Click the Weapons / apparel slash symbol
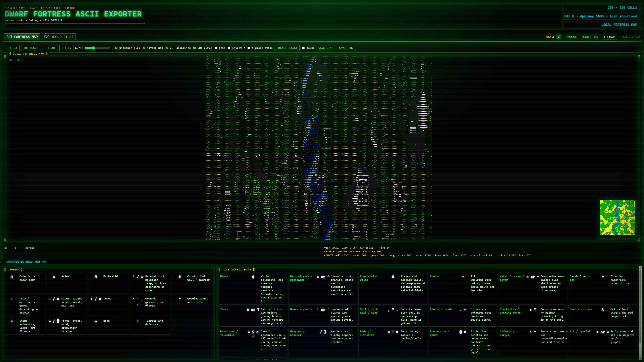 321,332
